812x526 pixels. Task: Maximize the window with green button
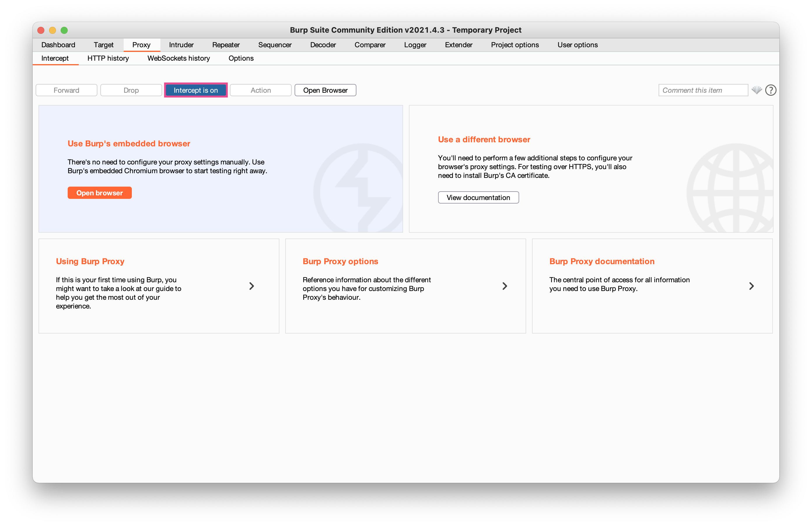tap(64, 30)
